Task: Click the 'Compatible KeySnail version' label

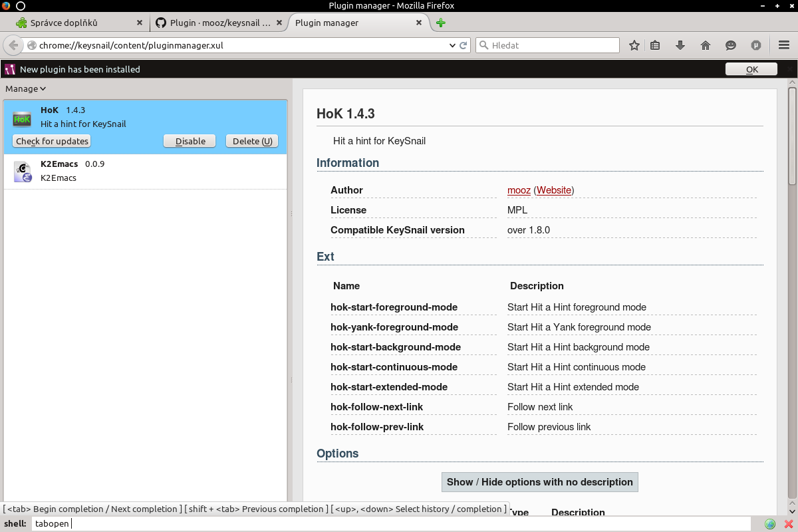Action: click(x=398, y=230)
